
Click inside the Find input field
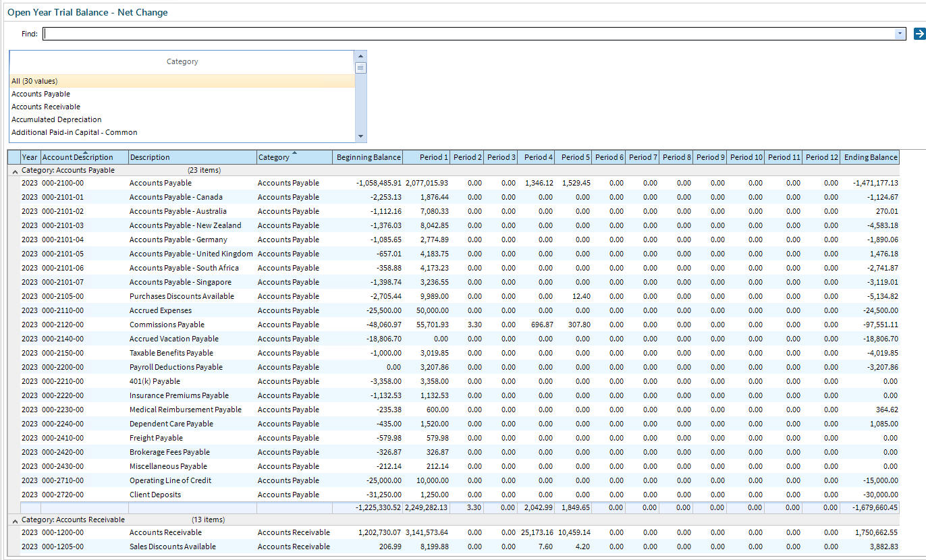tap(468, 34)
